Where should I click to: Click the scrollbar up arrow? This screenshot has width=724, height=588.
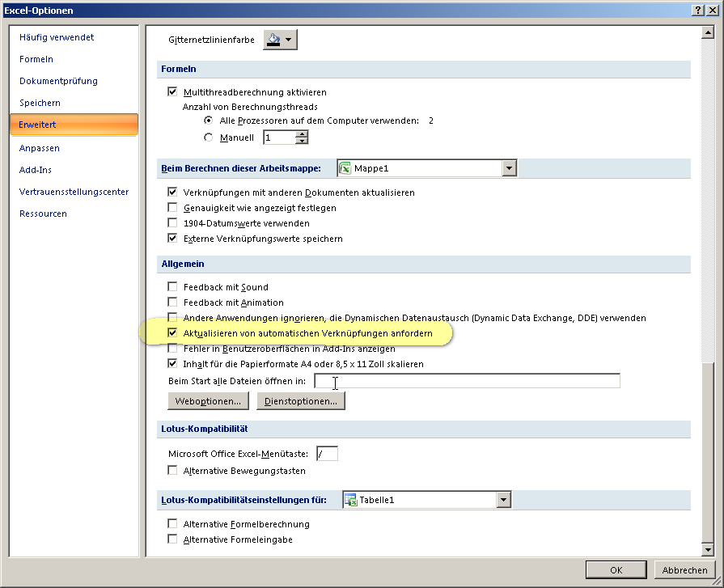708,33
